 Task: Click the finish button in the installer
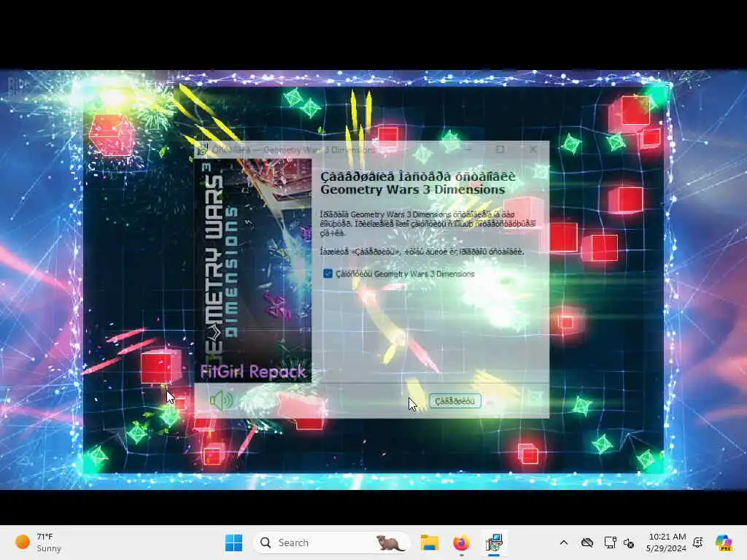click(455, 401)
